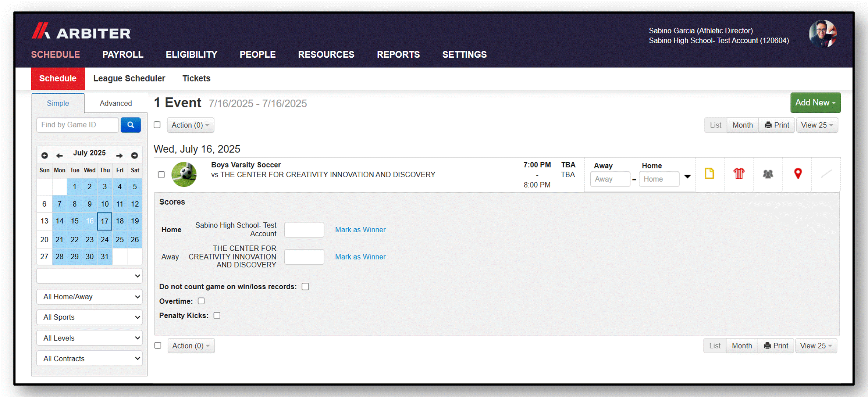Click the bottom Print button
Image resolution: width=868 pixels, height=397 pixels.
[x=776, y=346]
